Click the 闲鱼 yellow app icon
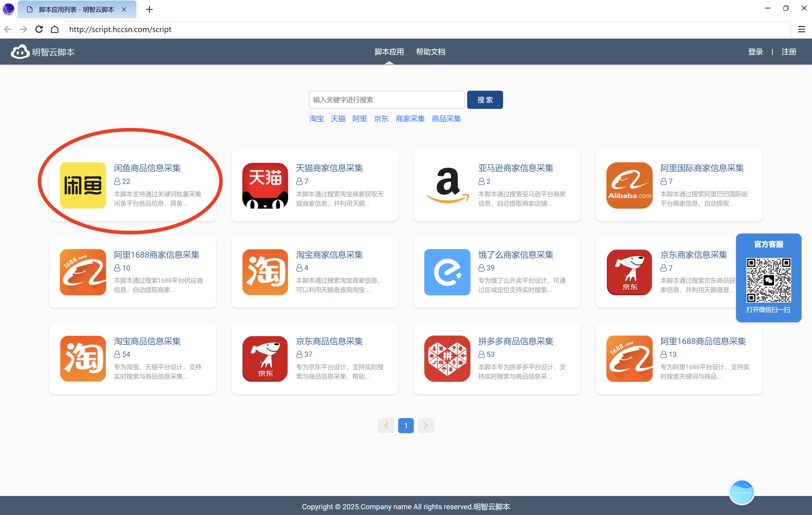The width and height of the screenshot is (812, 515). coord(83,185)
